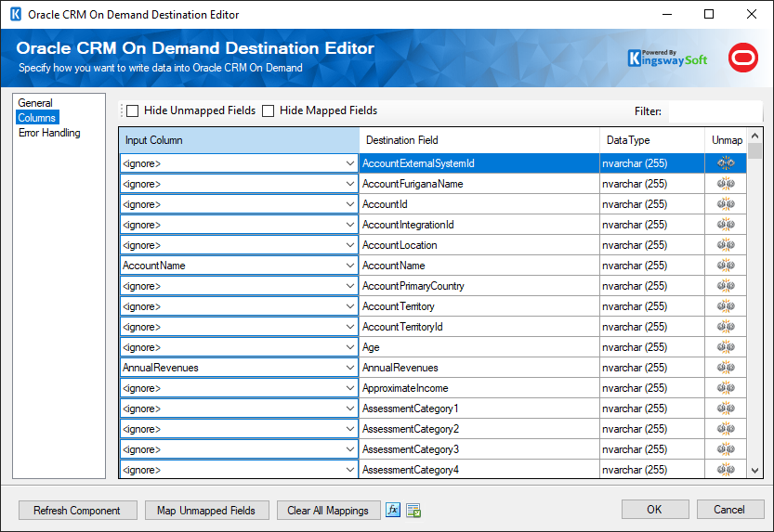Unmap the AssessmentCategory3 row
The image size is (774, 532).
click(x=726, y=449)
